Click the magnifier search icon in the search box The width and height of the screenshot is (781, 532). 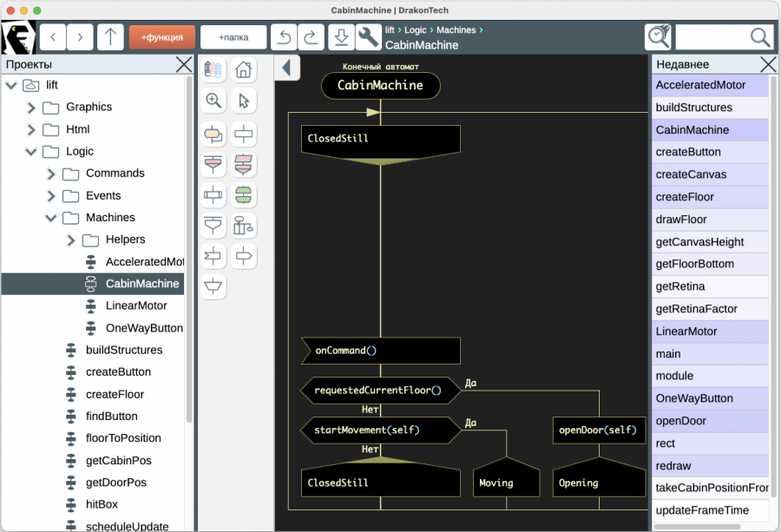point(760,37)
